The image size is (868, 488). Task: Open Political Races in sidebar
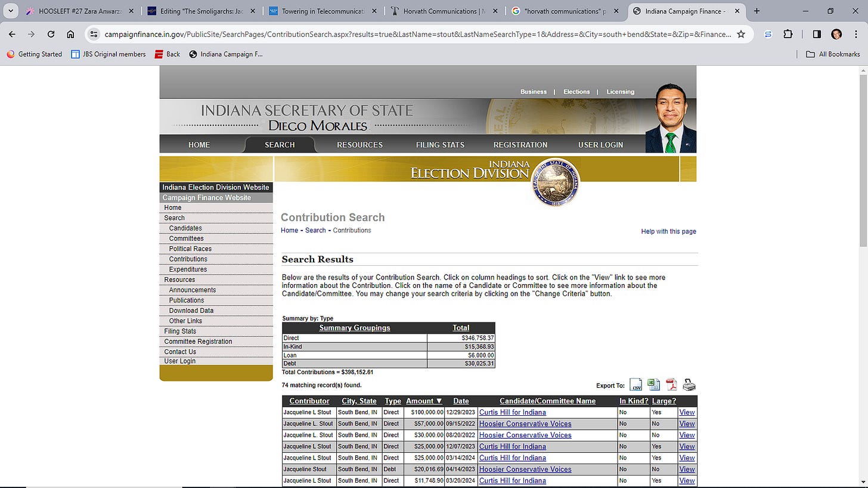point(190,249)
